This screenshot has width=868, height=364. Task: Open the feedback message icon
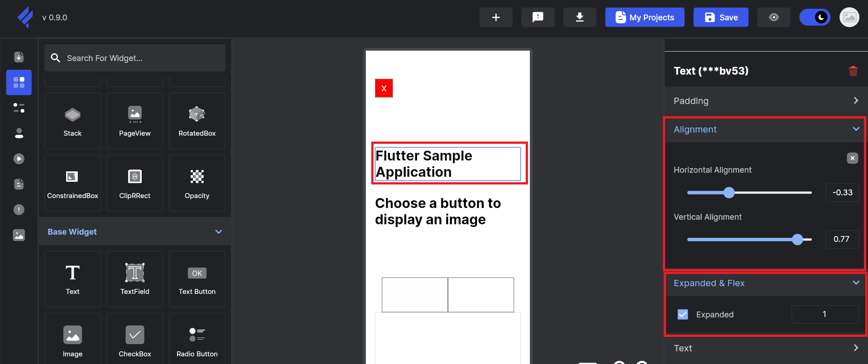[x=537, y=18]
